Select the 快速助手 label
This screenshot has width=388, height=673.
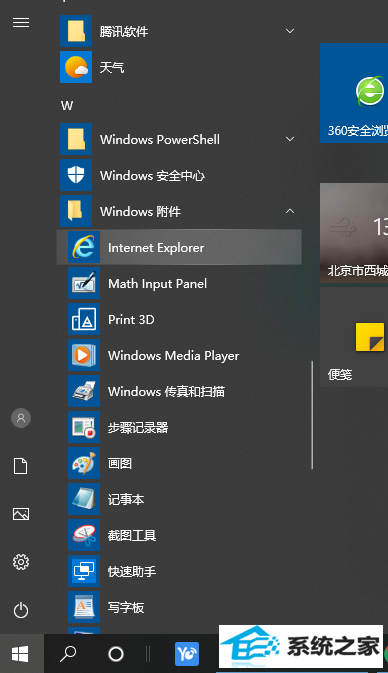click(x=132, y=572)
